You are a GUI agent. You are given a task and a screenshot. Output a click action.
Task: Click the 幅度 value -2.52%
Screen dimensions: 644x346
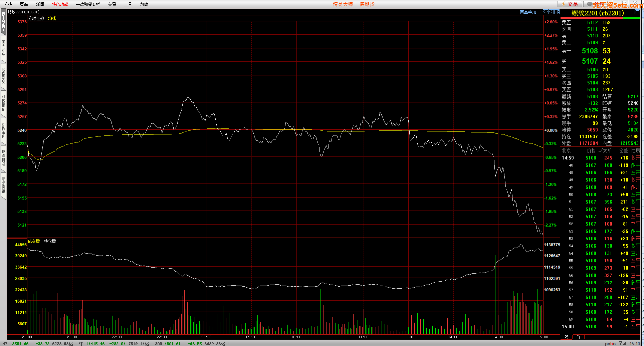pos(591,110)
